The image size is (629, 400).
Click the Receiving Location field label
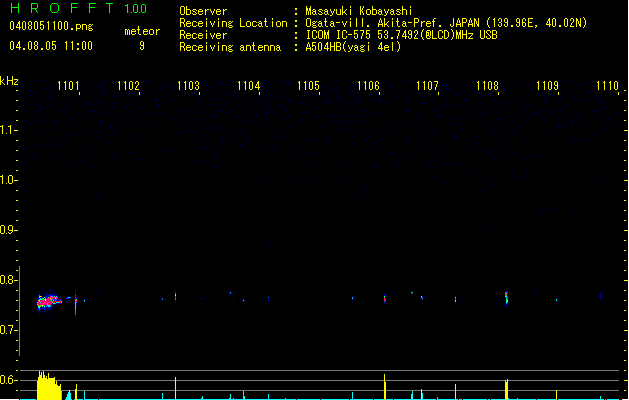point(233,23)
